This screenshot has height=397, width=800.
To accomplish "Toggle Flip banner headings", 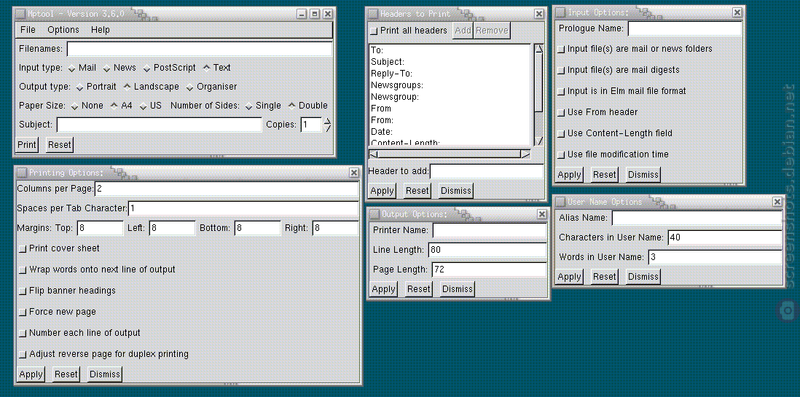I will click(x=22, y=291).
